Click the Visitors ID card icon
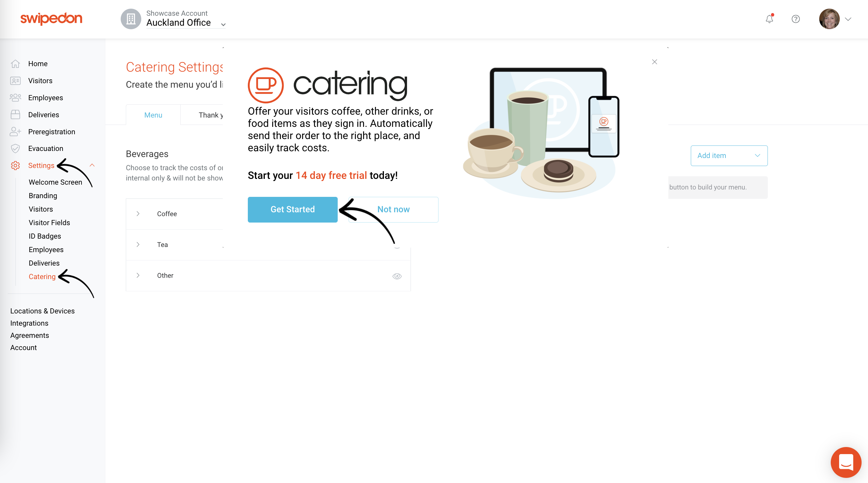Screen dimensions: 868x483 click(15, 81)
